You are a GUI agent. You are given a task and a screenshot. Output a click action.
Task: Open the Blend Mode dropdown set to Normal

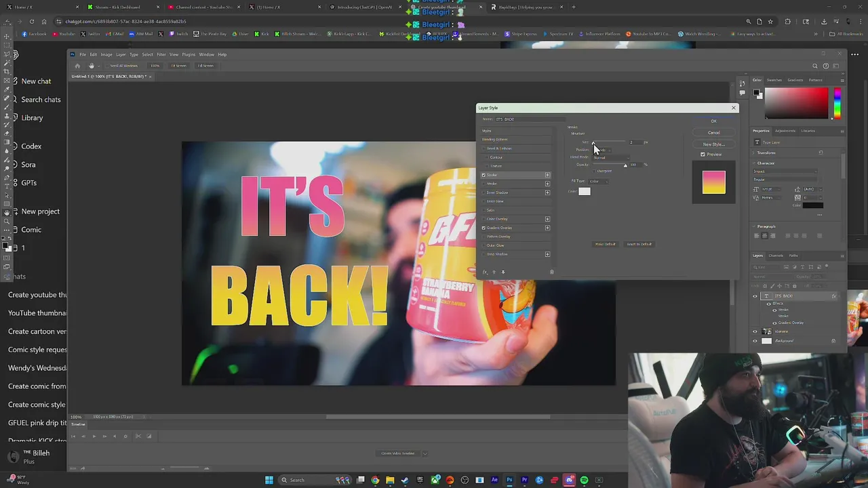click(x=610, y=157)
